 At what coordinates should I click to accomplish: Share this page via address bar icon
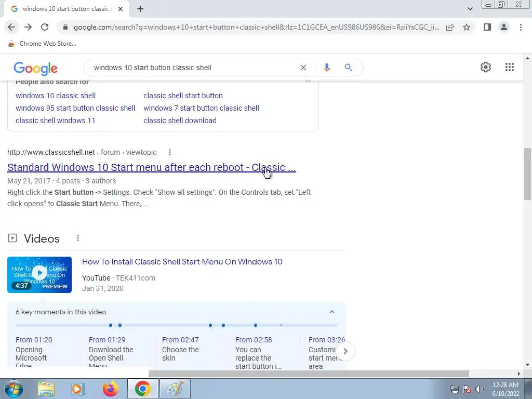(x=450, y=27)
